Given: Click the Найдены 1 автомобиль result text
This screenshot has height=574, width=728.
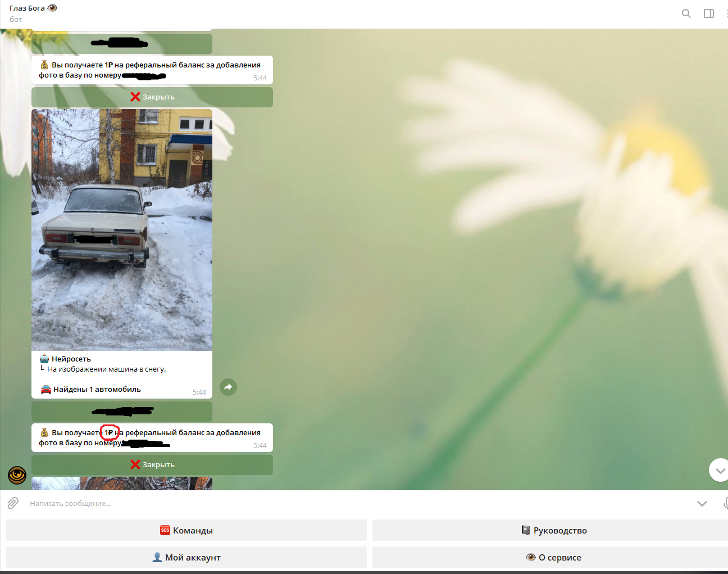Looking at the screenshot, I should 97,389.
